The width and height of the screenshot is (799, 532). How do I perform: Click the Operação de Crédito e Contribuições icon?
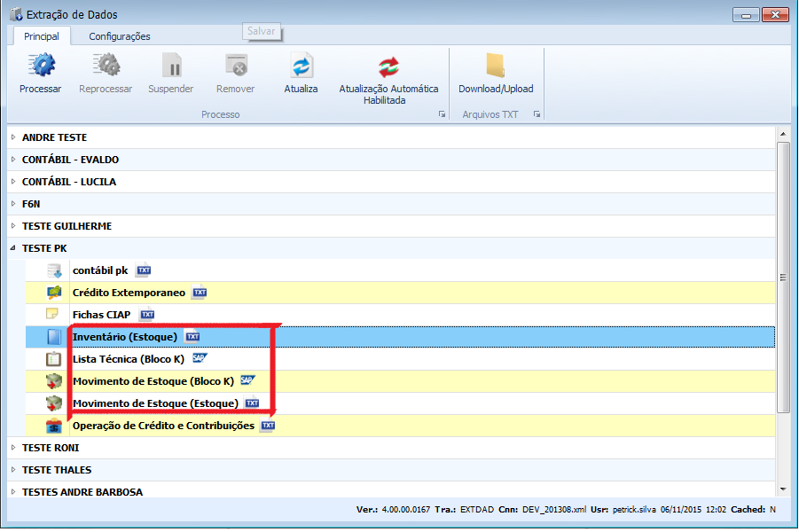click(x=55, y=426)
